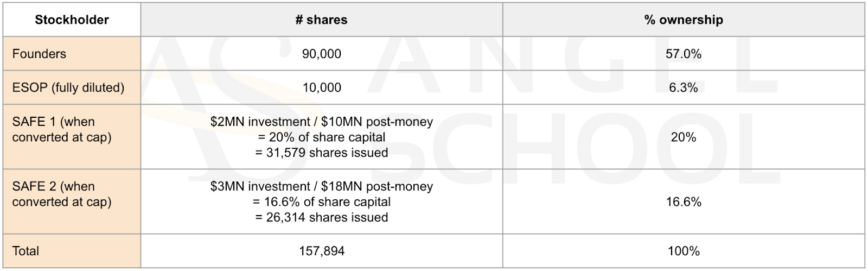The height and width of the screenshot is (271, 868).
Task: Select the 100% total ownership cell
Action: [684, 251]
